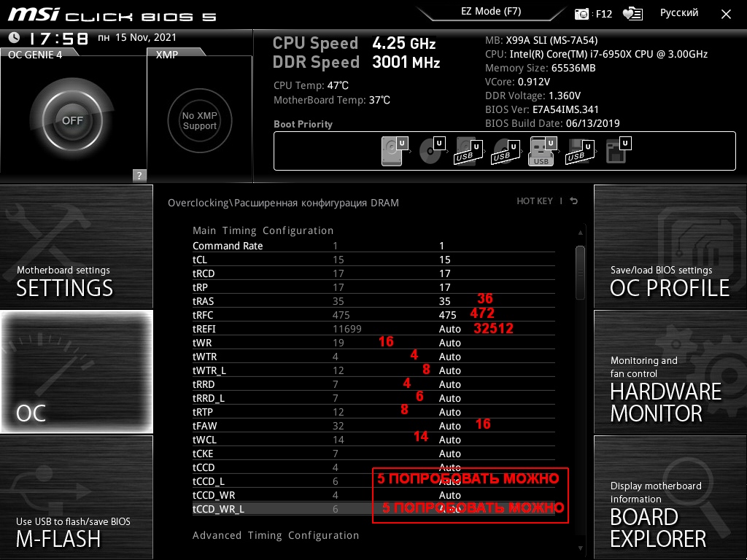
Task: Select the tWR Auto value
Action: (x=449, y=343)
